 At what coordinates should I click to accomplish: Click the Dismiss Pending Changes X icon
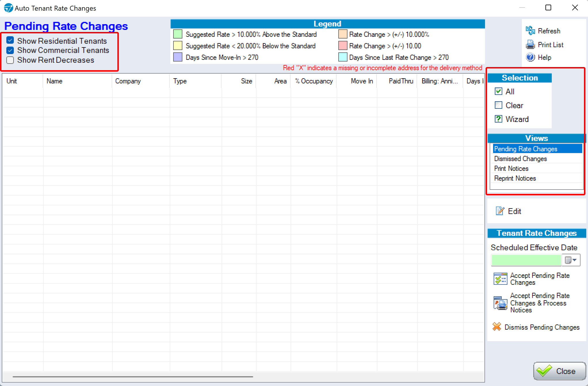pos(497,327)
